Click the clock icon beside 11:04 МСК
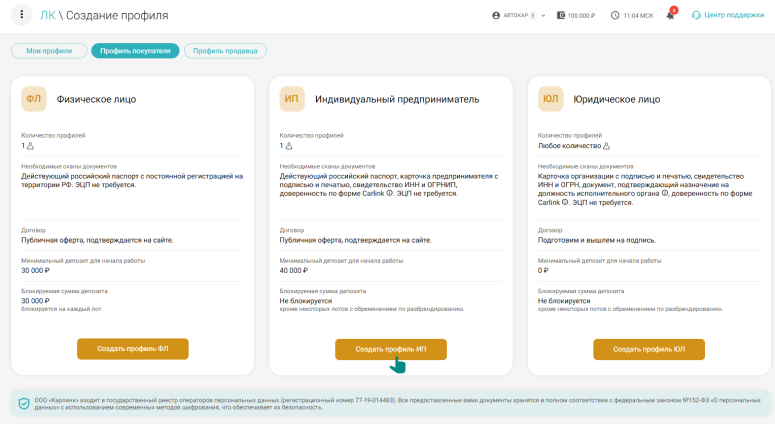The image size is (775, 424). tap(615, 16)
